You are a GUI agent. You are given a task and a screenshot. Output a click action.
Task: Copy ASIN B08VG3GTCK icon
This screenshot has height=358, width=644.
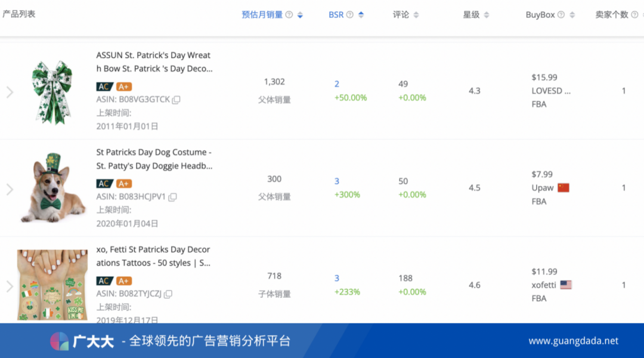176,100
